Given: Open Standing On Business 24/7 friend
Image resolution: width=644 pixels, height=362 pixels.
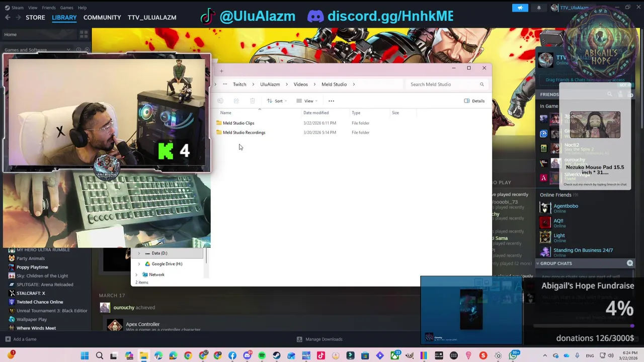Looking at the screenshot, I should click(x=583, y=250).
